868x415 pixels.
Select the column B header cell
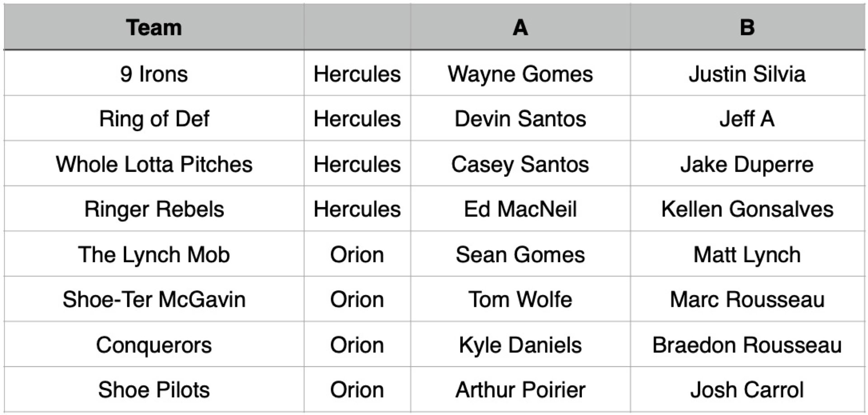click(x=747, y=28)
